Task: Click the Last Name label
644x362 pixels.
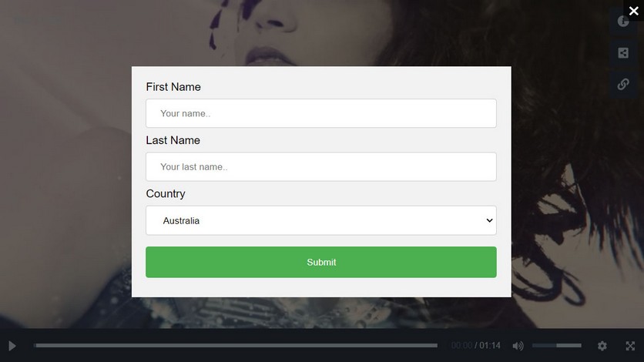Action: (x=173, y=140)
